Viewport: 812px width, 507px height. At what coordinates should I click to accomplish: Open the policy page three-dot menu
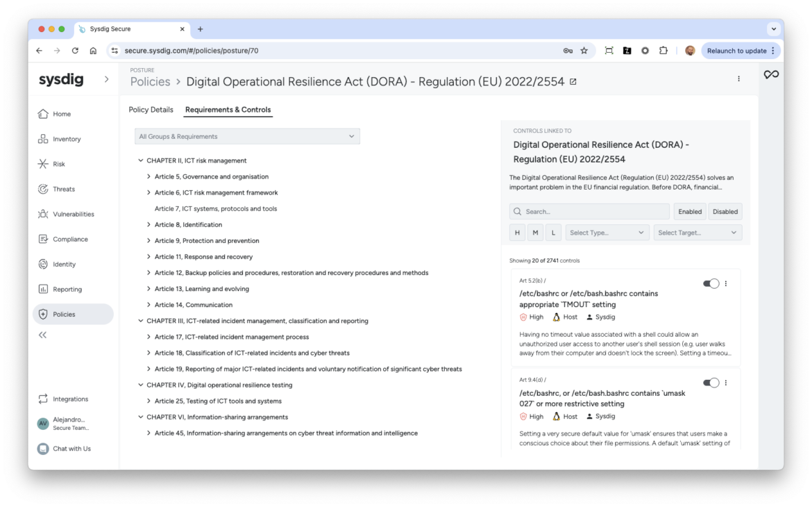738,78
